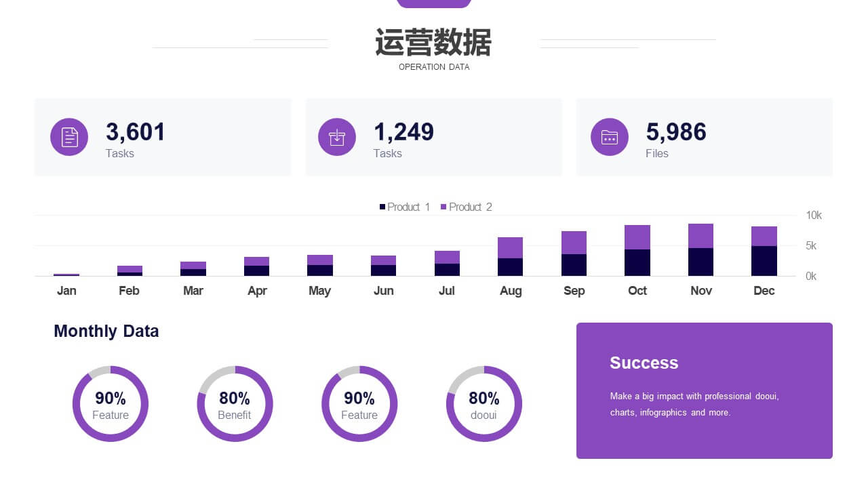Click the Success heading in purple card
868x488 pixels.
644,363
